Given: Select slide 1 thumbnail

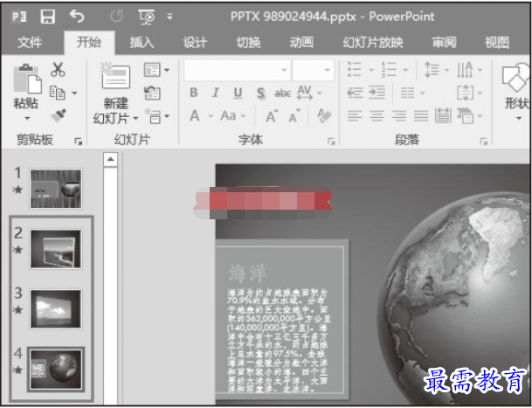Looking at the screenshot, I should 56,189.
